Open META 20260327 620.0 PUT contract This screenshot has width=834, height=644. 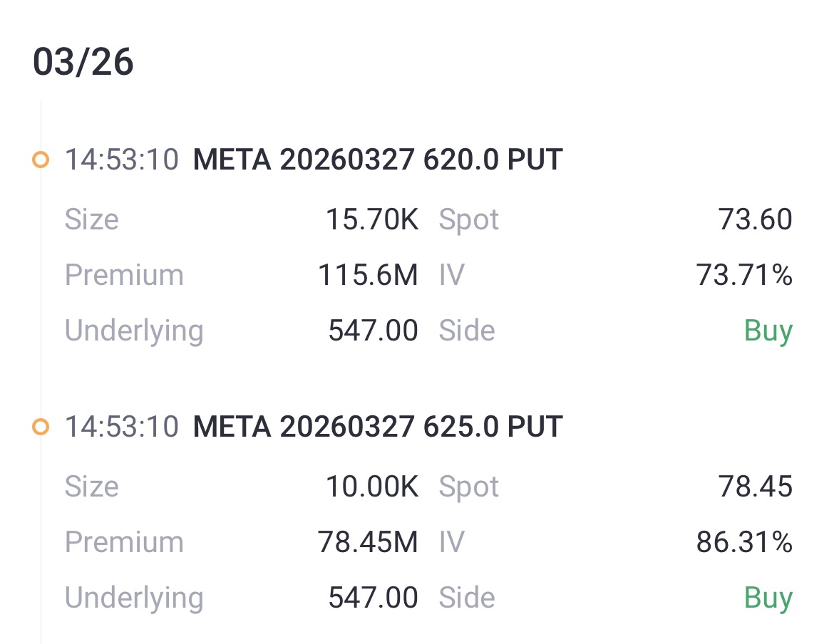point(378,160)
